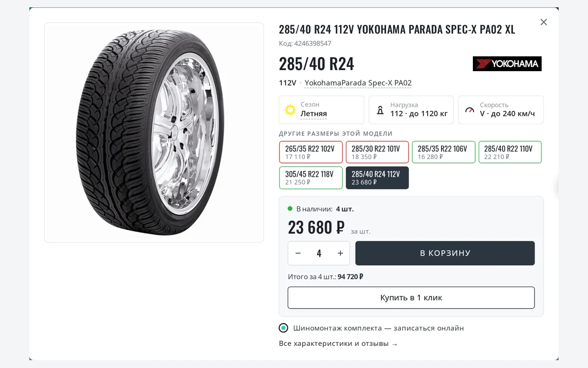Click the green in-stock indicator dot

tap(290, 209)
